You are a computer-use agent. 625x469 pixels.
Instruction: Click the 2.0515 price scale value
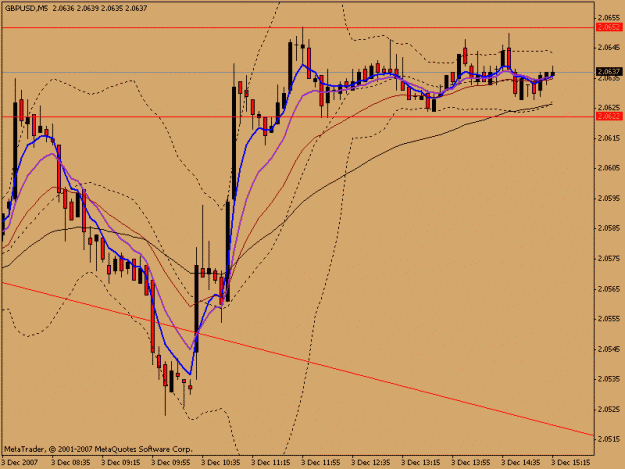609,439
